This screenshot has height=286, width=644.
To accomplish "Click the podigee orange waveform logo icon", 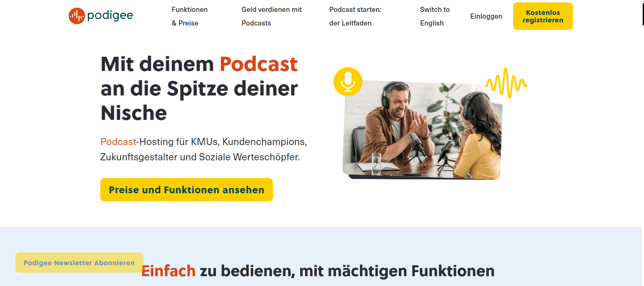I will pos(77,16).
